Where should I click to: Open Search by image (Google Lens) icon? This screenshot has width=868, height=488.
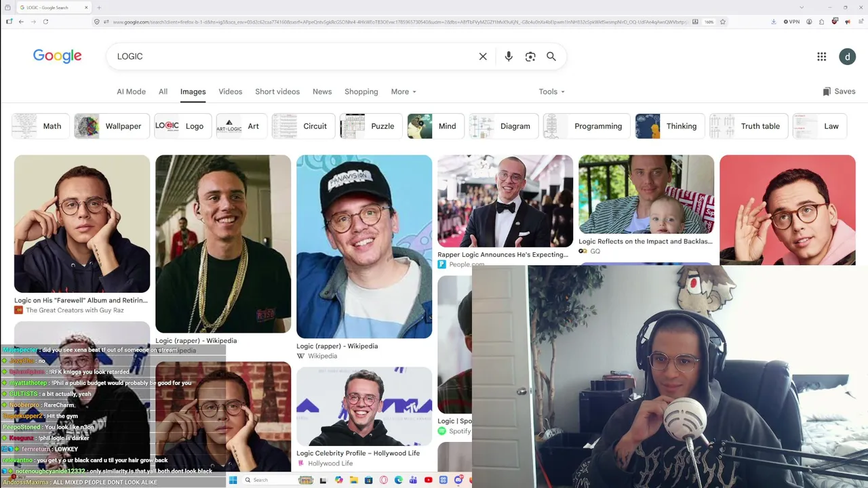tap(530, 56)
